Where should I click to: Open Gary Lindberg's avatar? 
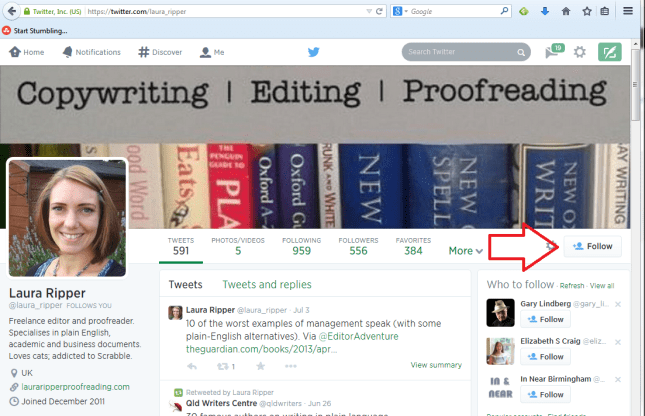[500, 313]
